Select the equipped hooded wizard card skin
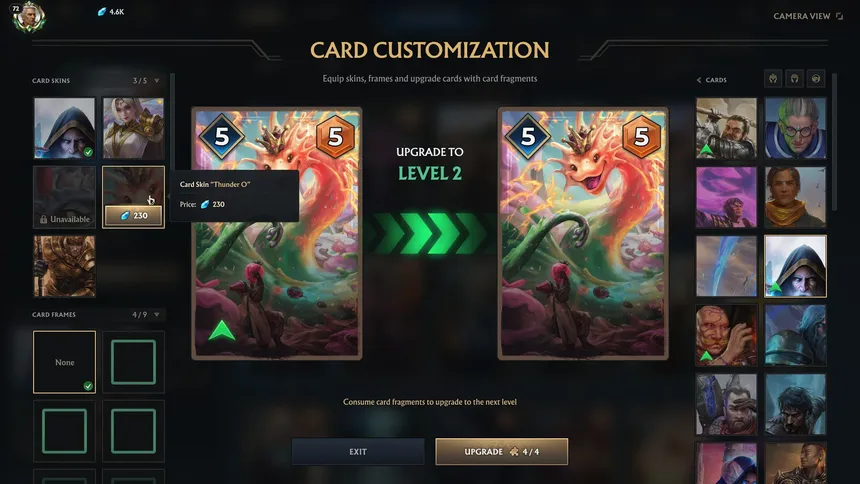 [64, 128]
